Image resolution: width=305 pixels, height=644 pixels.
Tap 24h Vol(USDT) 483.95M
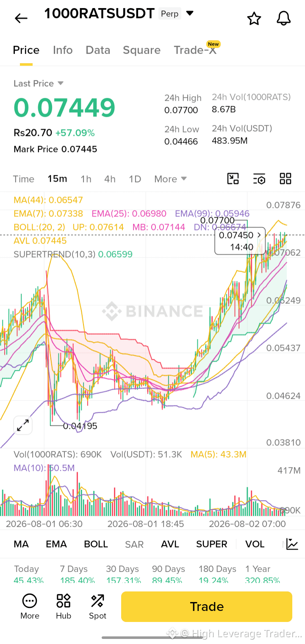coord(230,141)
